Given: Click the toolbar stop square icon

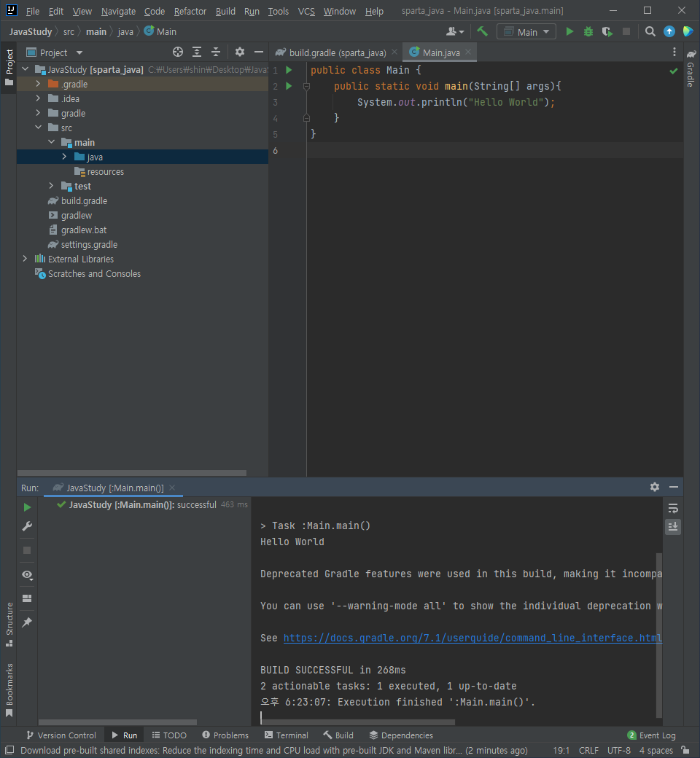Looking at the screenshot, I should coord(626,31).
